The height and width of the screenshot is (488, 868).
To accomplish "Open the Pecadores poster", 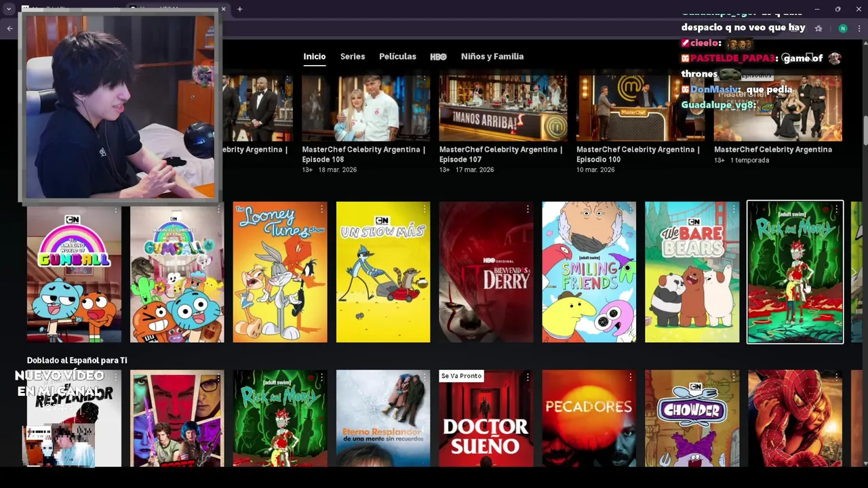I will pyautogui.click(x=589, y=418).
